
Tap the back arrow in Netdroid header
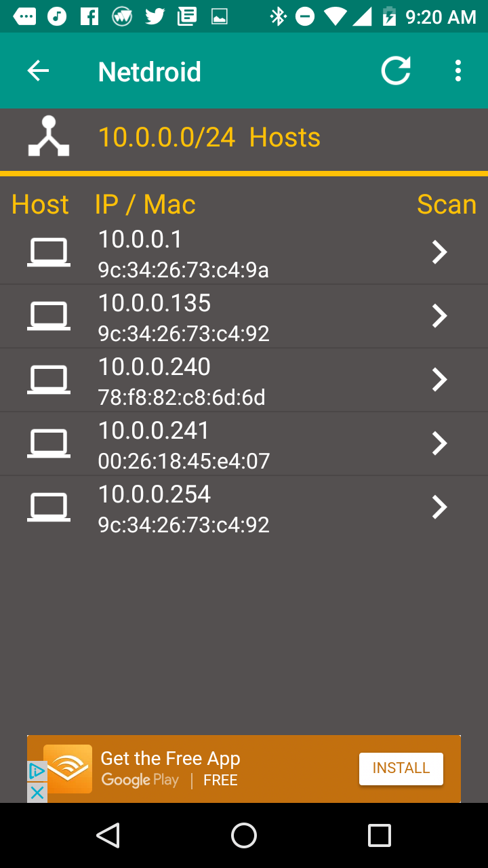38,71
